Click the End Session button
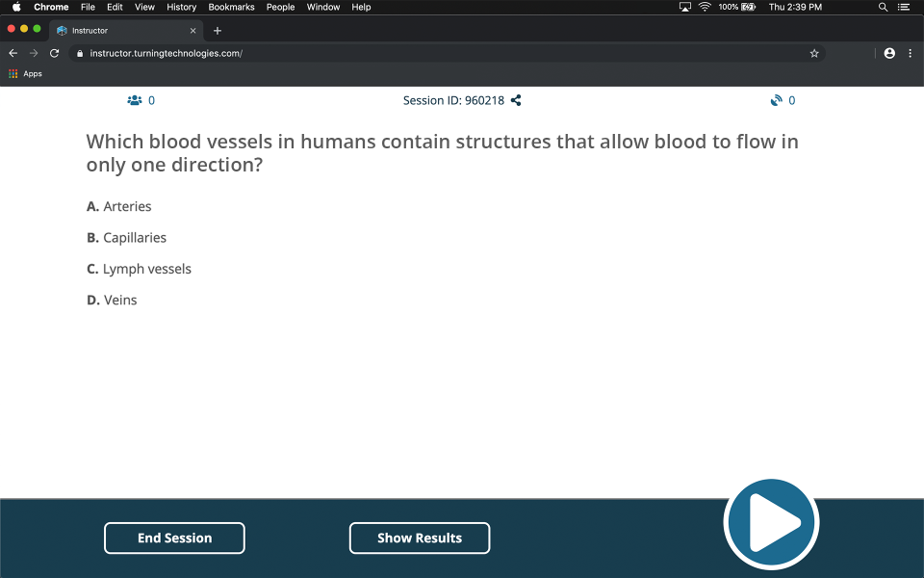 pyautogui.click(x=174, y=538)
